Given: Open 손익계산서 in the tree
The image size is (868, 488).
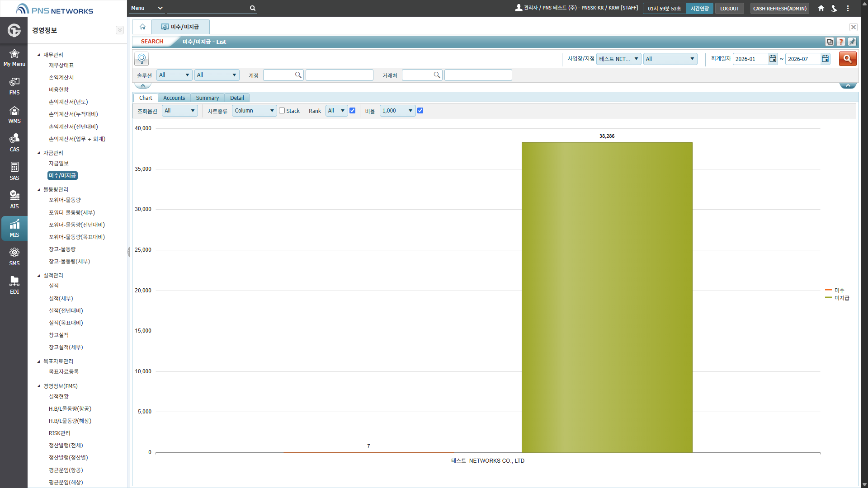Looking at the screenshot, I should coord(61,78).
